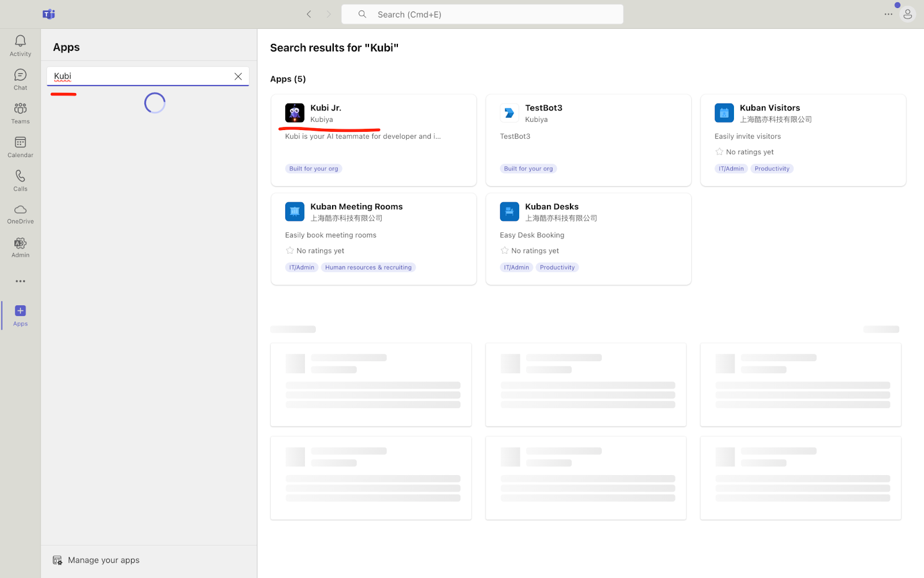Open the profile avatar menu
This screenshot has width=924, height=578.
(x=907, y=14)
